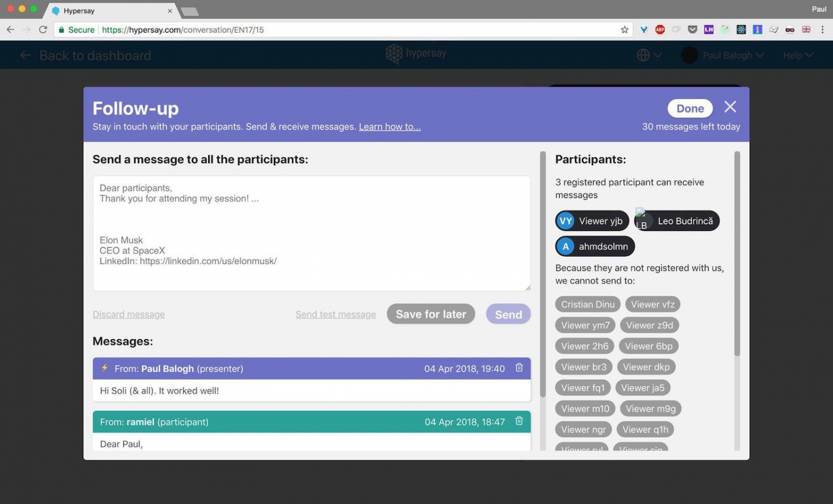The height and width of the screenshot is (504, 833).
Task: Bookmark this page with the star icon
Action: [x=624, y=30]
